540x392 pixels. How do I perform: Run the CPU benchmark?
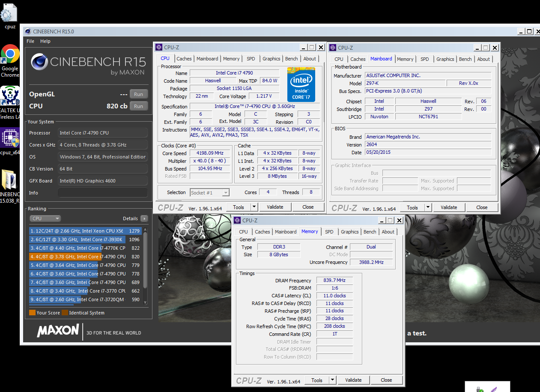[138, 106]
